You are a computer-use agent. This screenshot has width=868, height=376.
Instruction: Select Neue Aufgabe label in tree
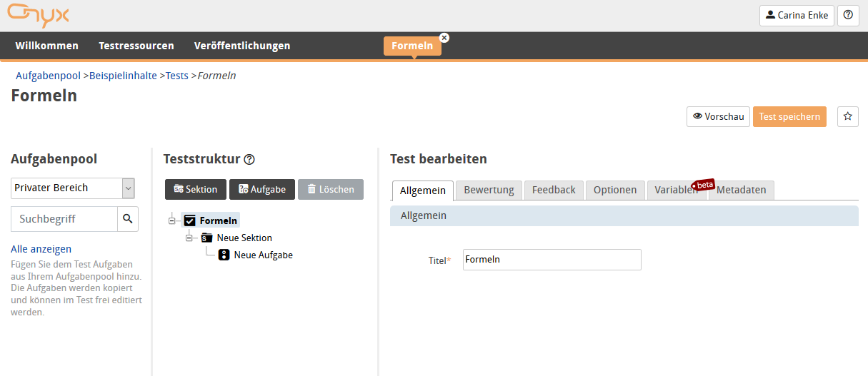(x=263, y=255)
